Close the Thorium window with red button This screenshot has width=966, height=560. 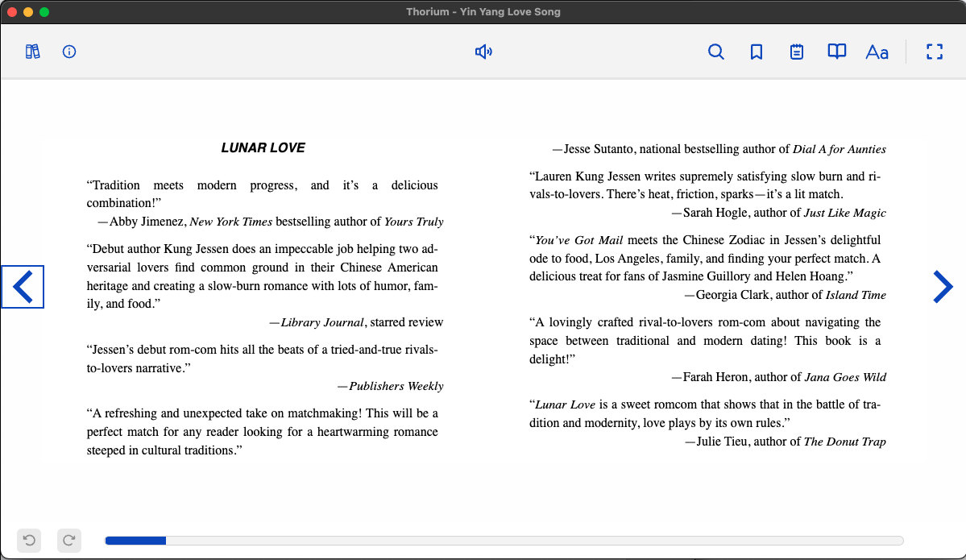12,12
